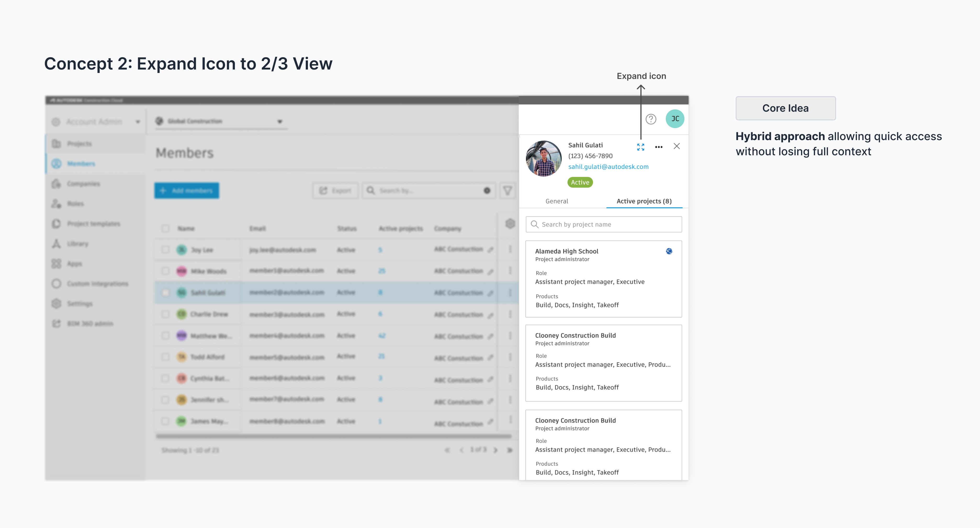Image resolution: width=980 pixels, height=528 pixels.
Task: Open Joy Lee row kebab menu
Action: pos(510,249)
